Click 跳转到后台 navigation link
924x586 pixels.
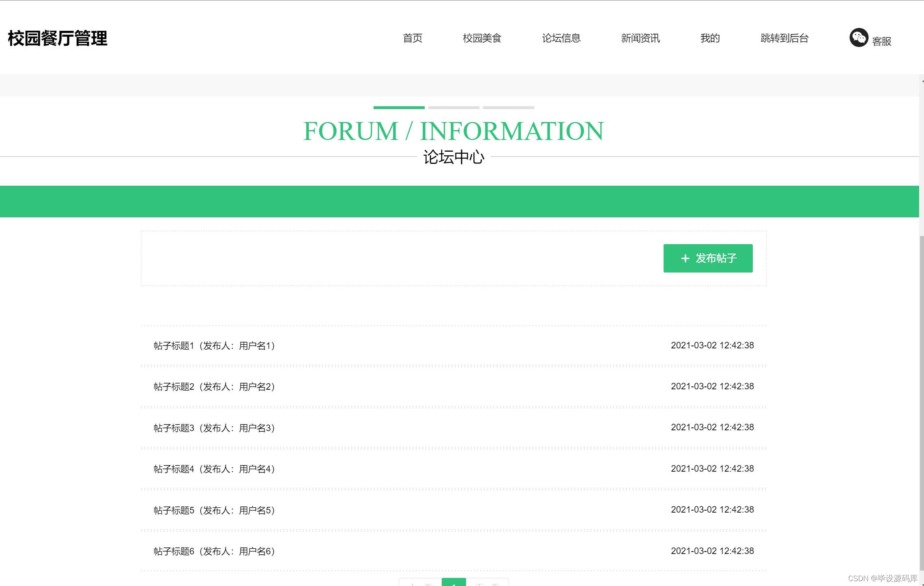click(x=784, y=38)
